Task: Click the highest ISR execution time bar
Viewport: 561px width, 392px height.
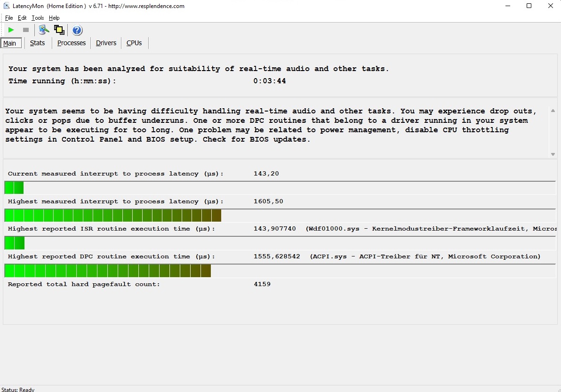Action: point(280,243)
